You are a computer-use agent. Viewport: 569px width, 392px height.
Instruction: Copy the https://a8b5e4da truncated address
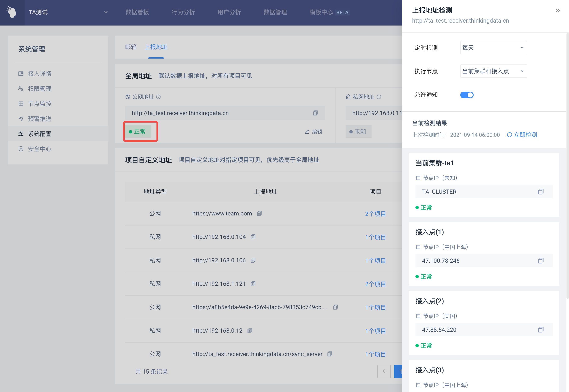336,307
